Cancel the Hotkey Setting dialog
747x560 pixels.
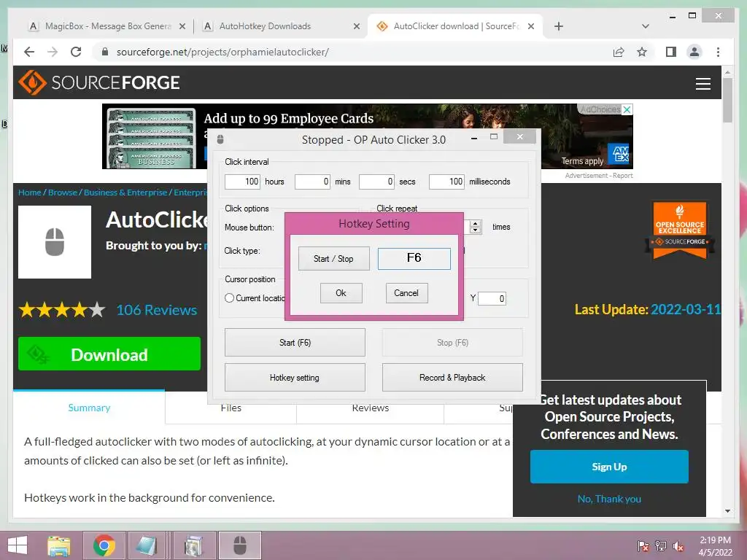pyautogui.click(x=406, y=293)
